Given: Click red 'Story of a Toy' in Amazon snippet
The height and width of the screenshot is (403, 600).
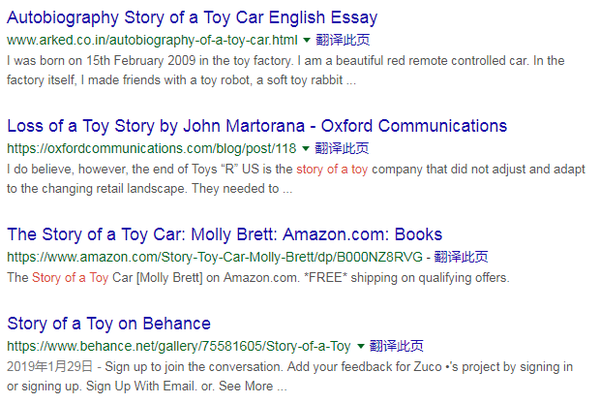Looking at the screenshot, I should 70,277.
